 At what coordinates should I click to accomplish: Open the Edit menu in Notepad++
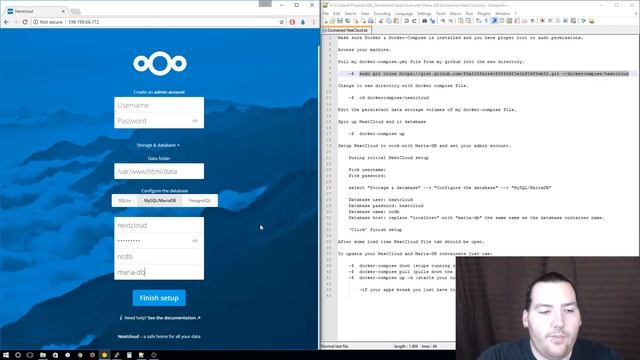point(336,13)
